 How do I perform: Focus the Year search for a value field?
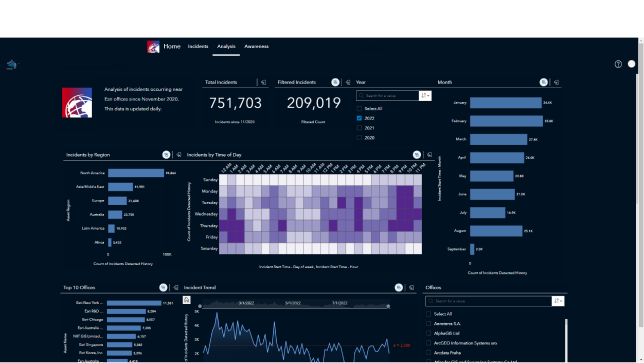[x=388, y=96]
